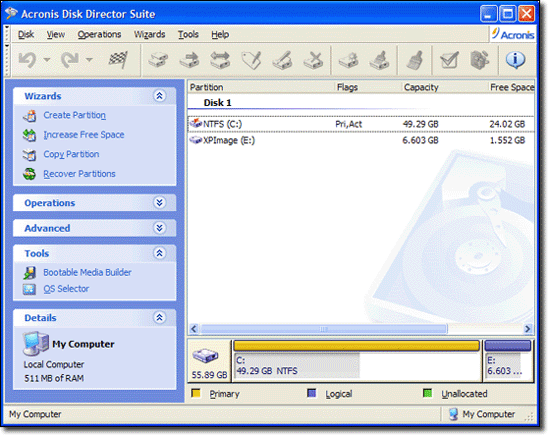Click the horizontal scrollbar thumb
550x438 pixels.
point(323,329)
